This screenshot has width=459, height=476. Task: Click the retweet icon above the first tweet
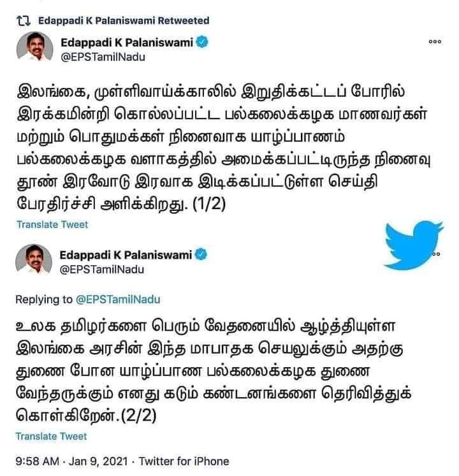[24, 21]
